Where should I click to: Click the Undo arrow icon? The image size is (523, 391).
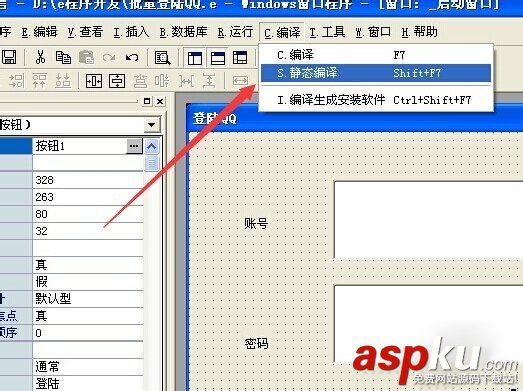(132, 58)
